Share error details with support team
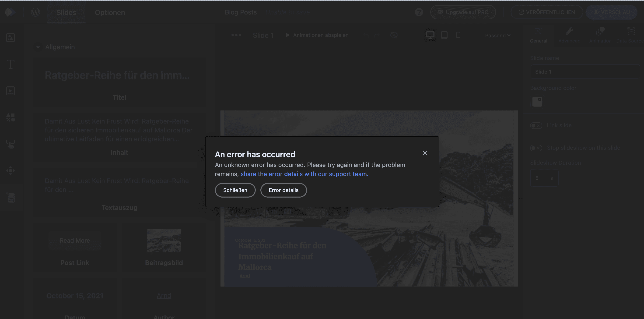This screenshot has height=319, width=644. click(304, 174)
